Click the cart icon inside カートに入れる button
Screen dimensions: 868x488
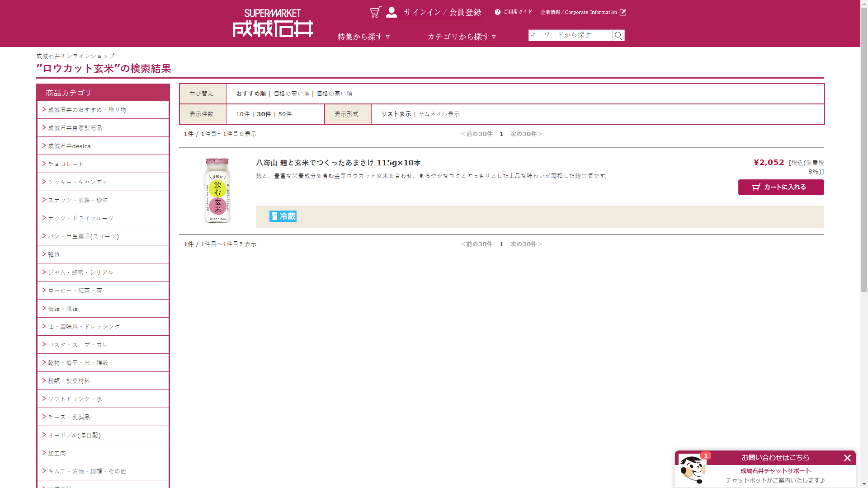[756, 187]
